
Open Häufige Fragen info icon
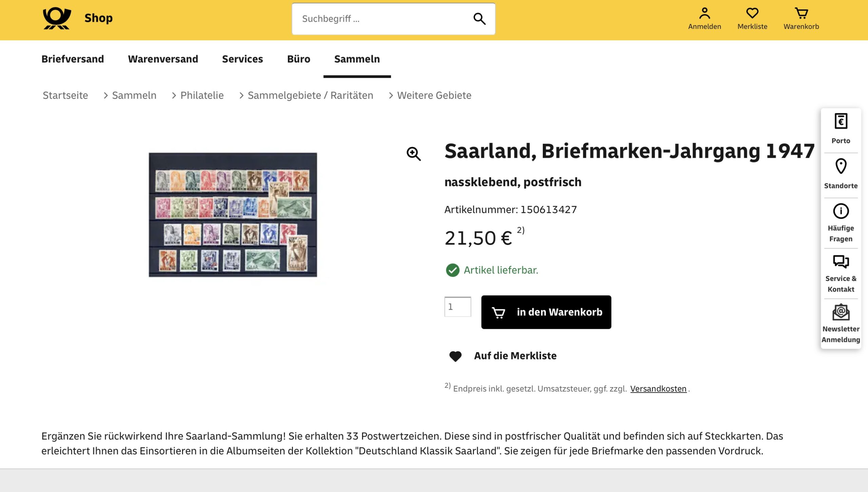coord(841,211)
